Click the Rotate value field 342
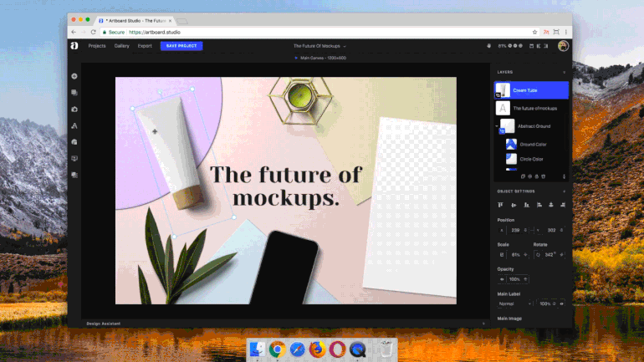644x362 pixels. 550,255
